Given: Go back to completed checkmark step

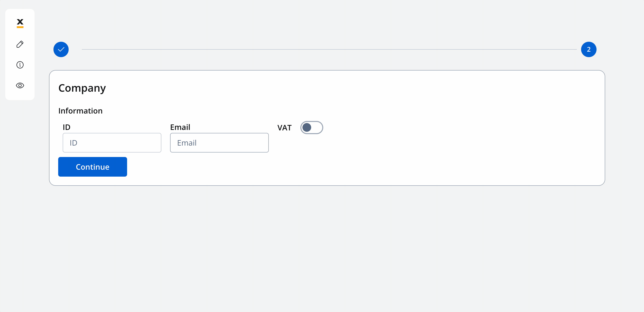Looking at the screenshot, I should 61,49.
